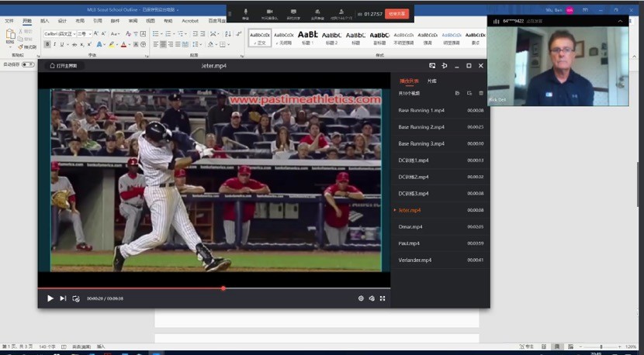Image resolution: width=644 pixels, height=355 pixels.
Task: Switch to library tab beside playlist
Action: pyautogui.click(x=431, y=81)
